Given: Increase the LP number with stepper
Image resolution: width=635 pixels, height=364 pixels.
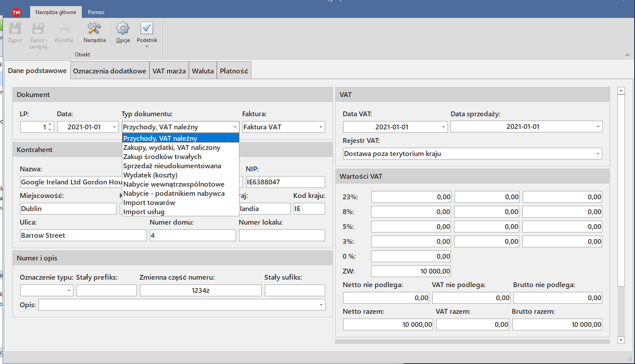Looking at the screenshot, I should point(50,125).
